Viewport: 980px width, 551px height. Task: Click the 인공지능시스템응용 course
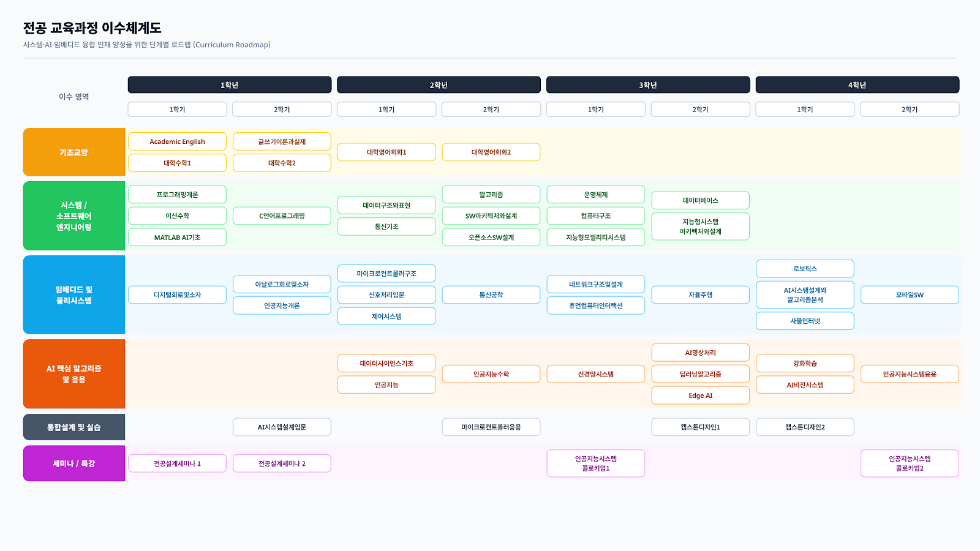[910, 373]
